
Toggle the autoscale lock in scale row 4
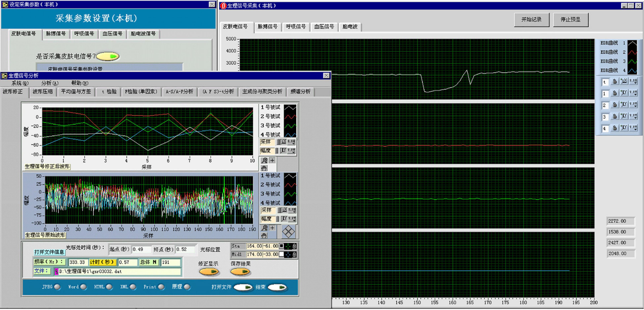coord(615,128)
